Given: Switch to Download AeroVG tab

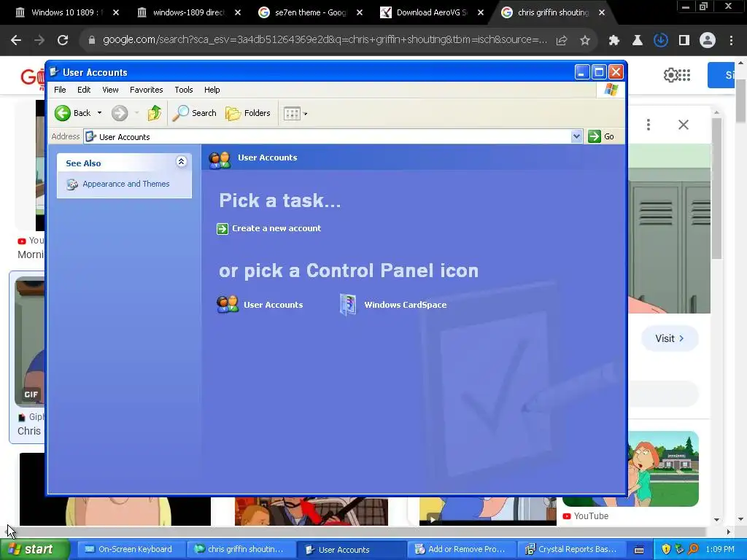Looking at the screenshot, I should 433,12.
